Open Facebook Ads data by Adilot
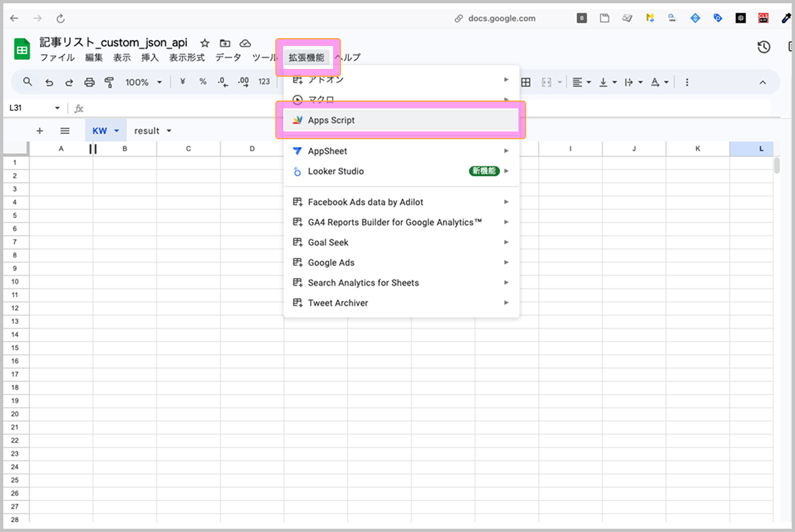Screen dimensions: 795x532 point(401,202)
